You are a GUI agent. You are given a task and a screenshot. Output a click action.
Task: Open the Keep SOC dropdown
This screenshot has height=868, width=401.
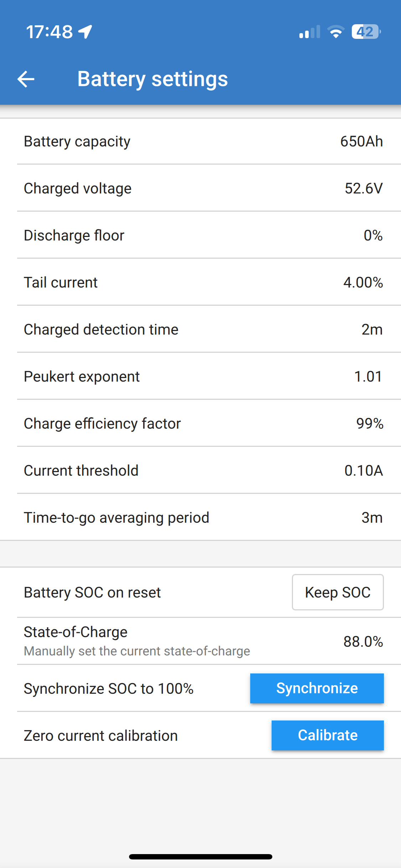(x=338, y=592)
